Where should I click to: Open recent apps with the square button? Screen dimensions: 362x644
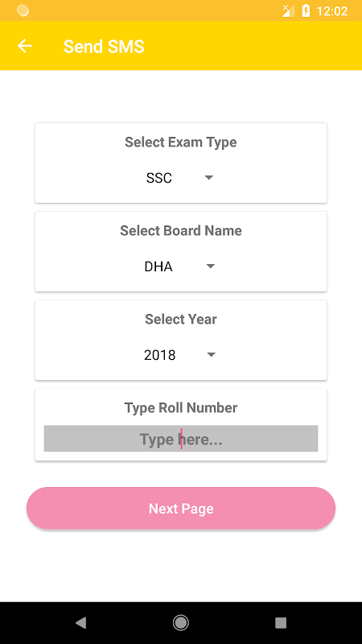coord(281,623)
